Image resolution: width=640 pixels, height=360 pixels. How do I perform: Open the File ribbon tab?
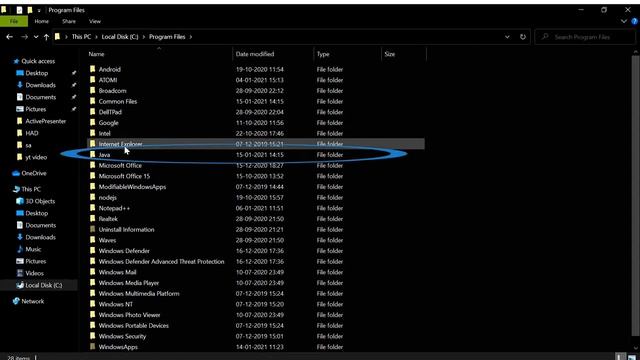click(14, 21)
